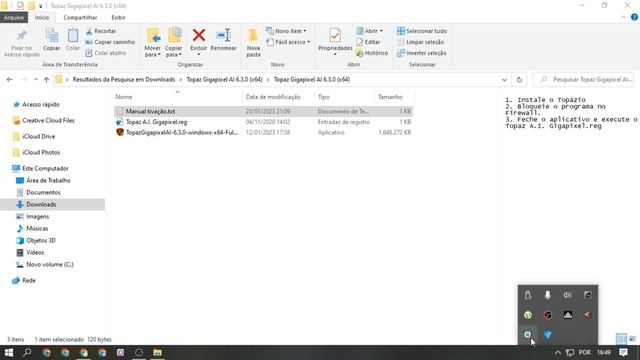Screen dimensions: 640x360
Task: Click the green round icon in tray popup
Action: coord(528,315)
